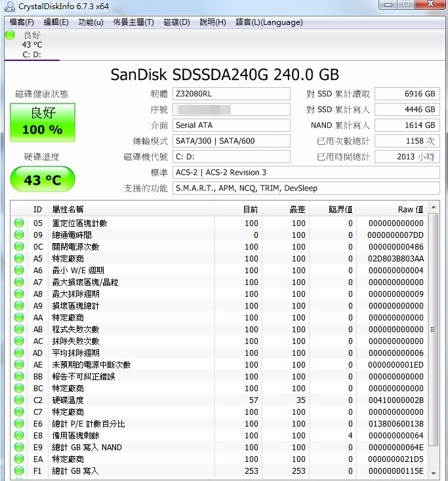This screenshot has height=481, width=448.
Task: Open the 佈景主題(T) menu
Action: (134, 22)
